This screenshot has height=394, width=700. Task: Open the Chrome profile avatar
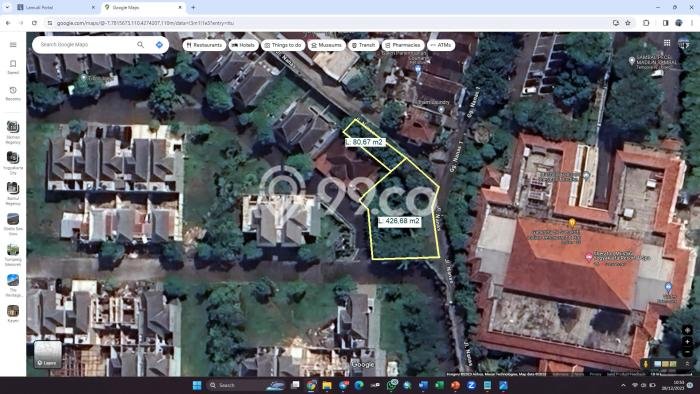coord(679,23)
